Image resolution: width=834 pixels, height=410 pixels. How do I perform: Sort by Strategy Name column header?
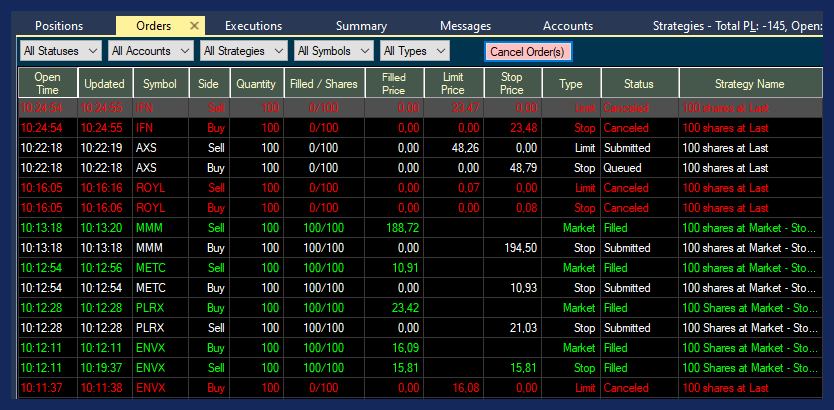point(749,84)
